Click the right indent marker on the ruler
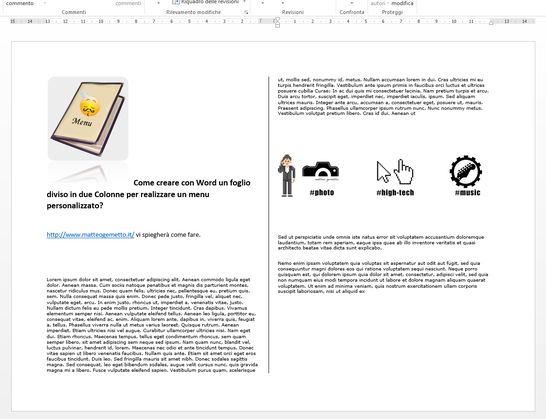The image size is (546, 419). 491,23
